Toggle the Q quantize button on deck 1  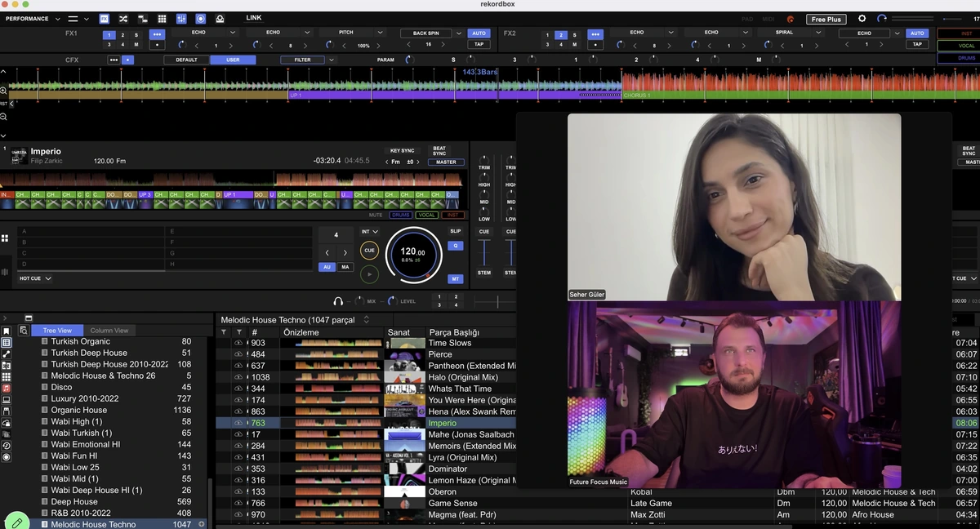point(456,246)
